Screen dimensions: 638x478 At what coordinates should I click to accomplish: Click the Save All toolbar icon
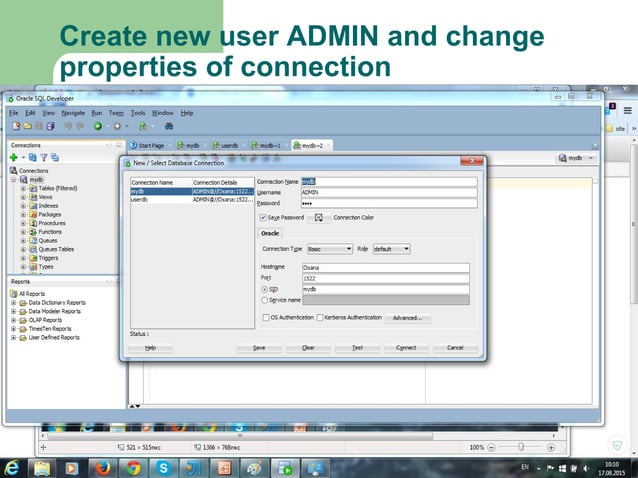pos(50,126)
